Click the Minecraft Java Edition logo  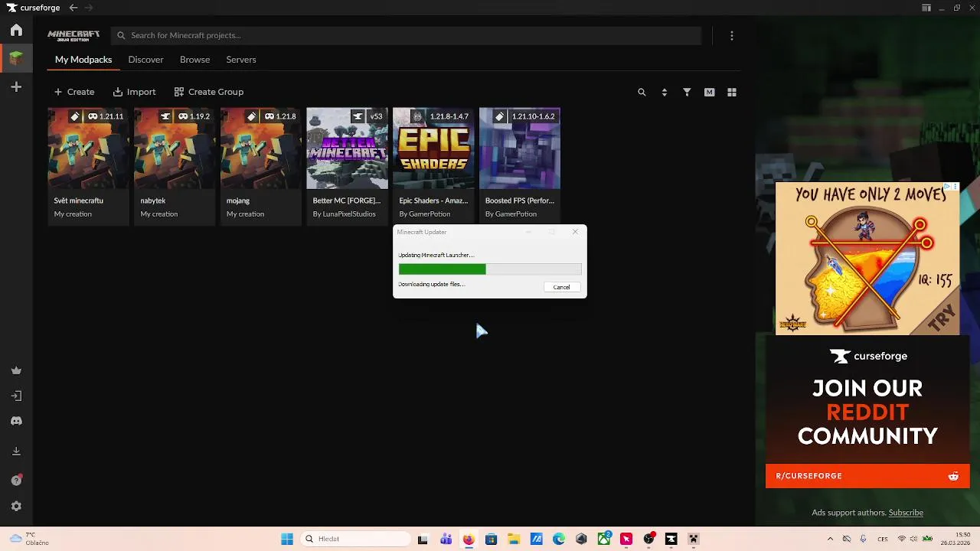tap(73, 35)
